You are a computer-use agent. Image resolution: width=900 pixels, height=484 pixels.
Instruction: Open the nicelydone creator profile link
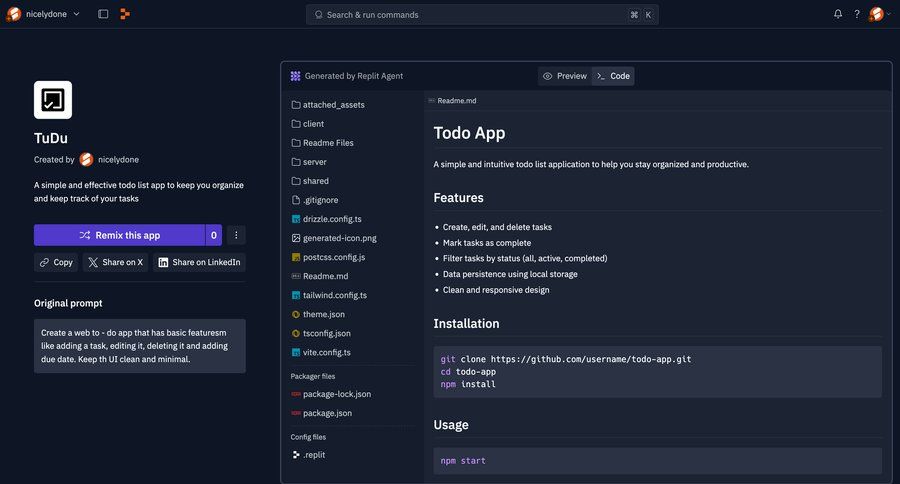(118, 160)
